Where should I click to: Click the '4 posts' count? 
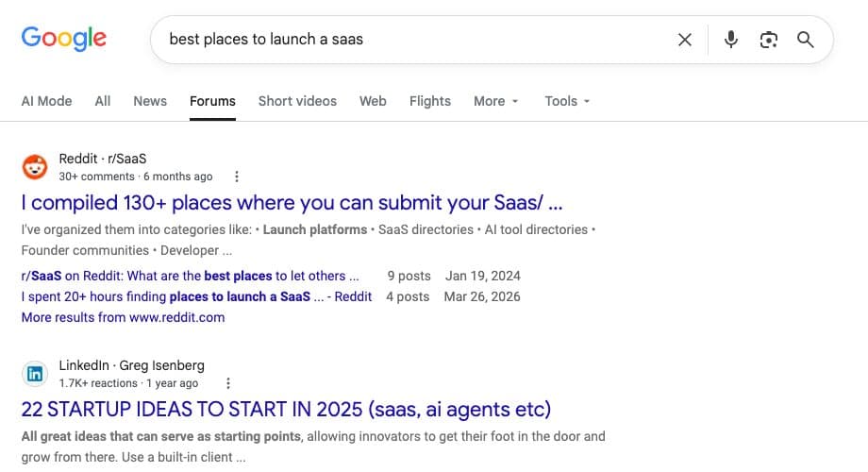point(408,297)
